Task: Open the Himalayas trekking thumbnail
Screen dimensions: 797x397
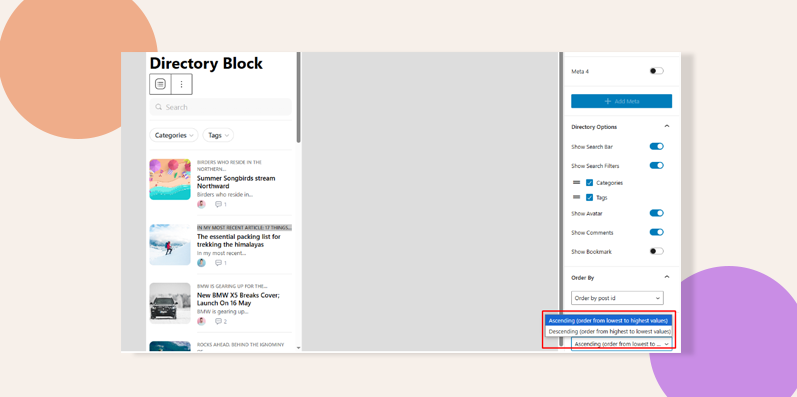Action: pos(170,245)
